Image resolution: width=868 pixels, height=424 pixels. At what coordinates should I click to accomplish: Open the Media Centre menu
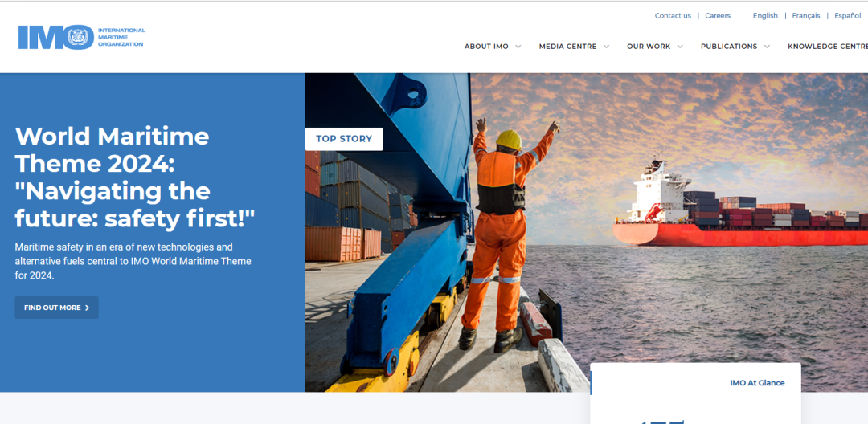567,47
